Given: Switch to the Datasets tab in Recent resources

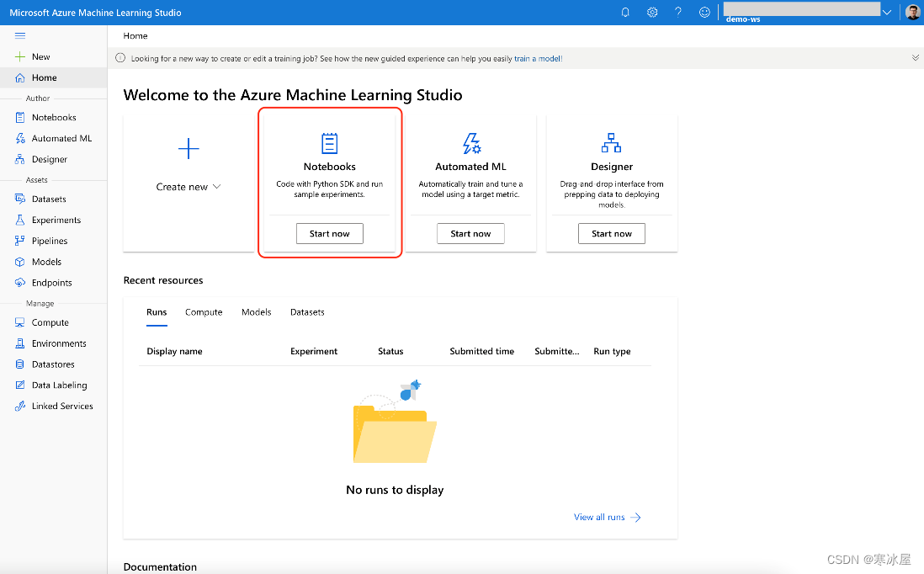Looking at the screenshot, I should (307, 312).
